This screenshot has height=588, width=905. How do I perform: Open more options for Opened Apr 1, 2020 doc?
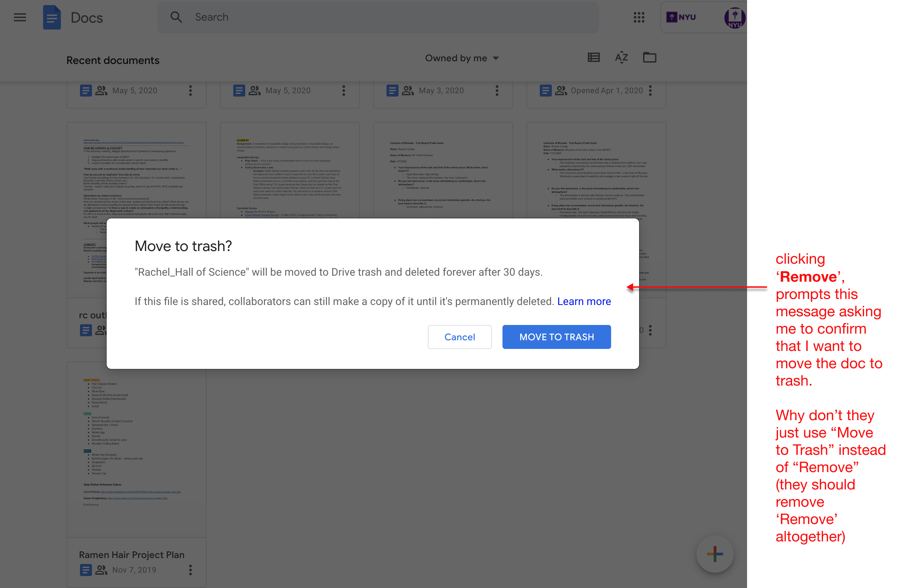pyautogui.click(x=650, y=91)
